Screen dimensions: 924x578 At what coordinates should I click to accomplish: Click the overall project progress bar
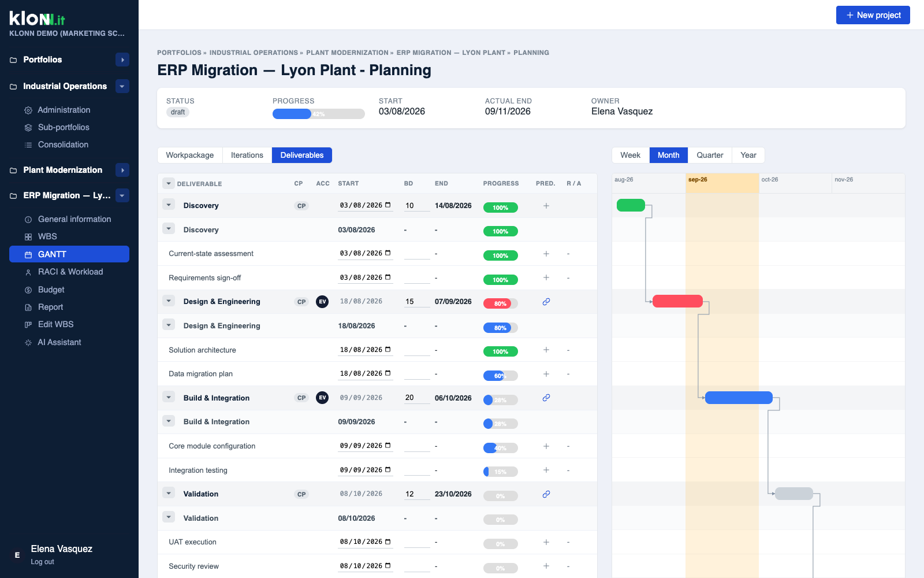[x=319, y=114]
